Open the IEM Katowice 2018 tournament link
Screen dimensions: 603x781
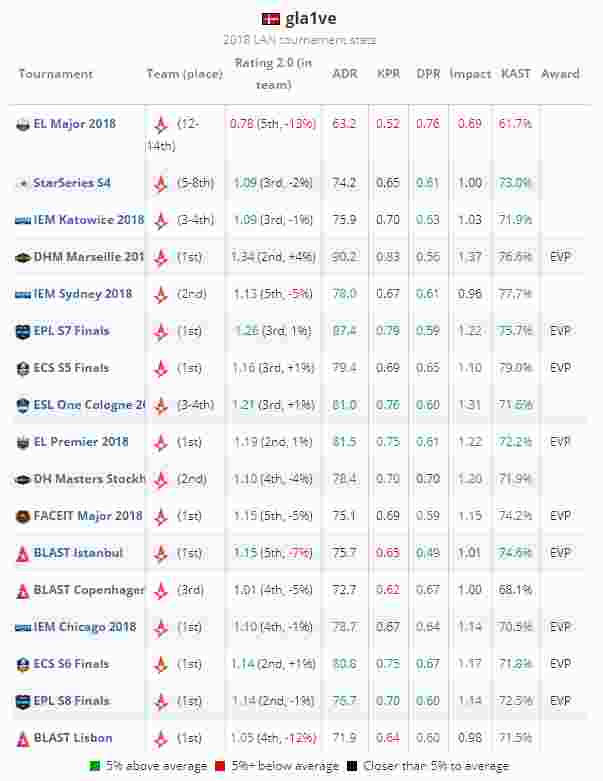88,220
